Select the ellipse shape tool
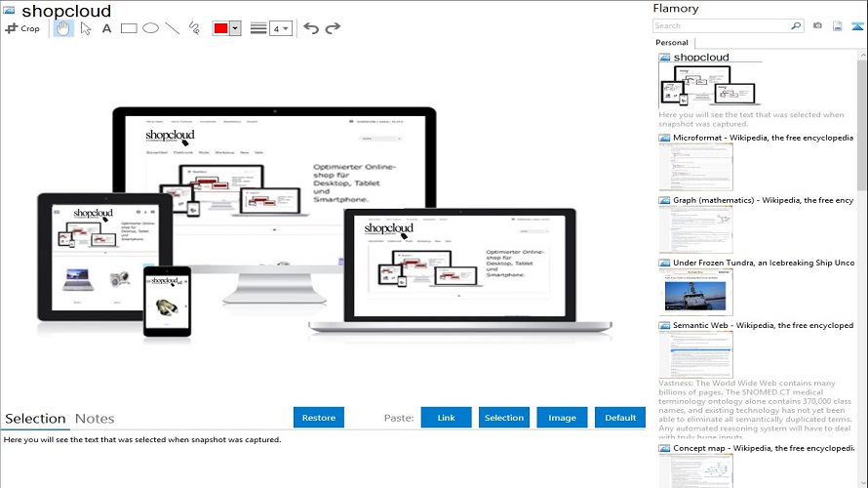This screenshot has width=868, height=488. click(x=150, y=28)
